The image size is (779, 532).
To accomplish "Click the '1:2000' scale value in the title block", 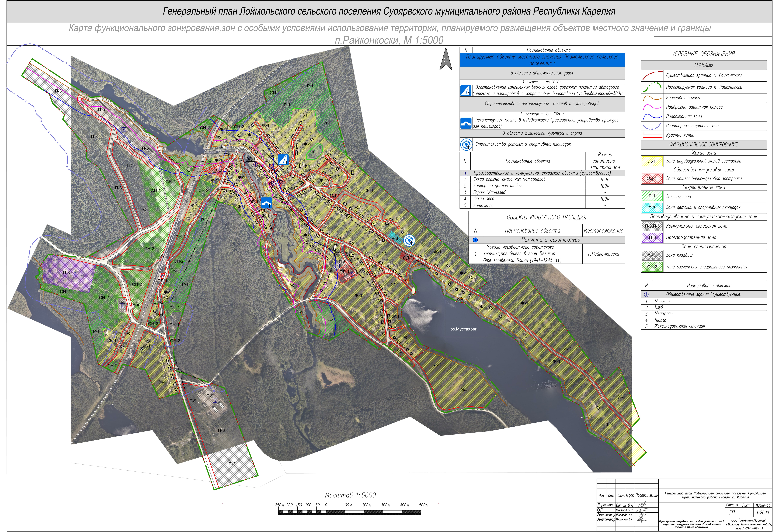I will [763, 513].
